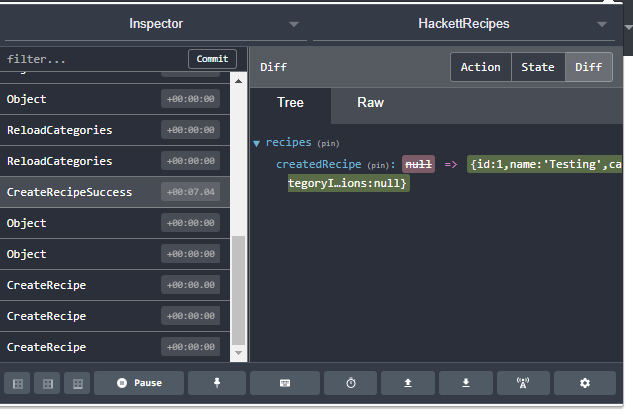The height and width of the screenshot is (415, 633).
Task: Select the Object action above ReloadCategories
Action: (115, 99)
